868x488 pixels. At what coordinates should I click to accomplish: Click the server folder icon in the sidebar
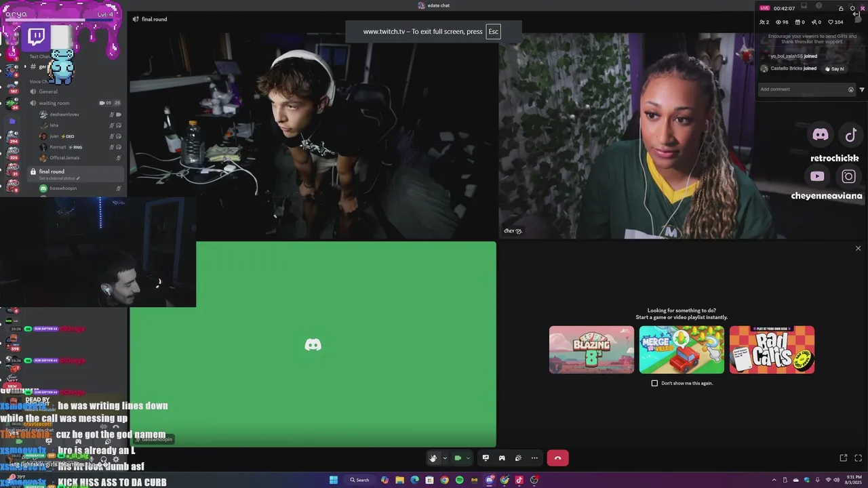(x=12, y=121)
